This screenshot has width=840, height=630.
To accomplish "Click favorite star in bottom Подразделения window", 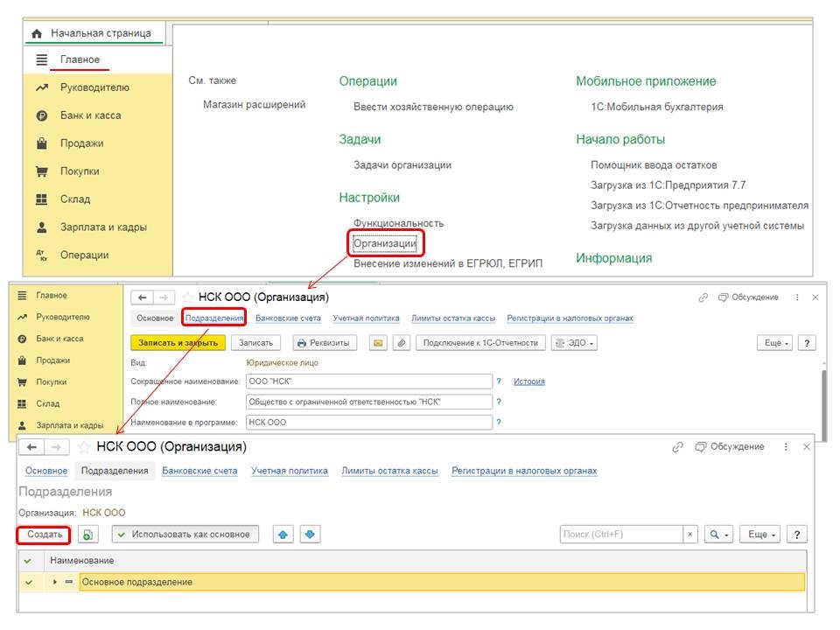I will (x=84, y=447).
